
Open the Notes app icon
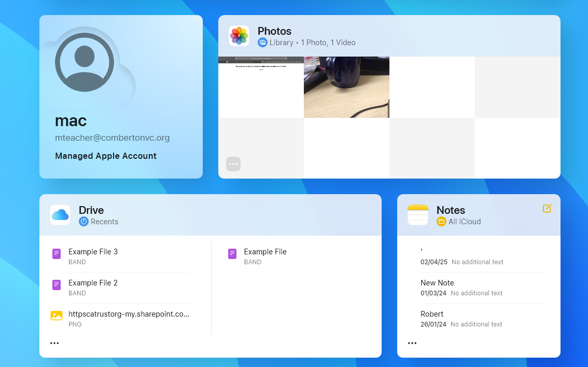pyautogui.click(x=418, y=215)
